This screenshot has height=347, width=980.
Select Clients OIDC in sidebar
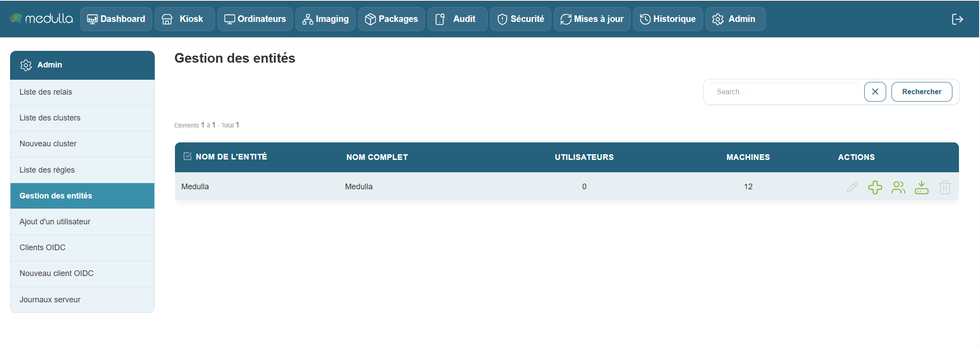click(43, 248)
